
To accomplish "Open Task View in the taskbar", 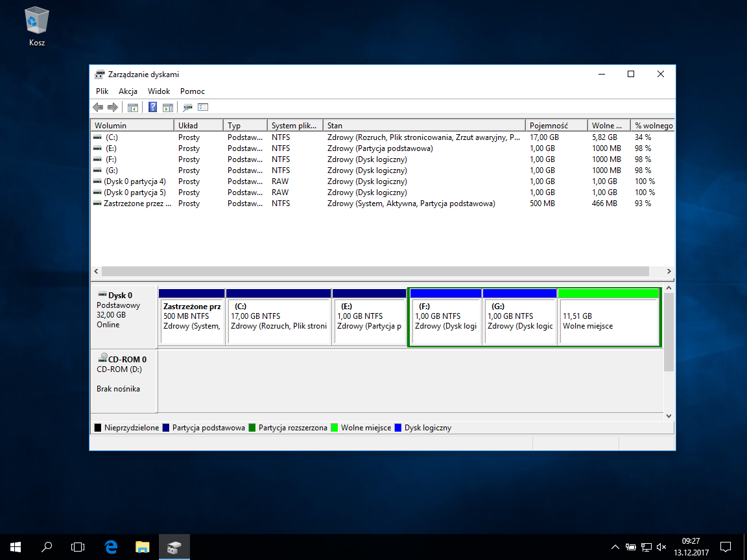I will 78,547.
